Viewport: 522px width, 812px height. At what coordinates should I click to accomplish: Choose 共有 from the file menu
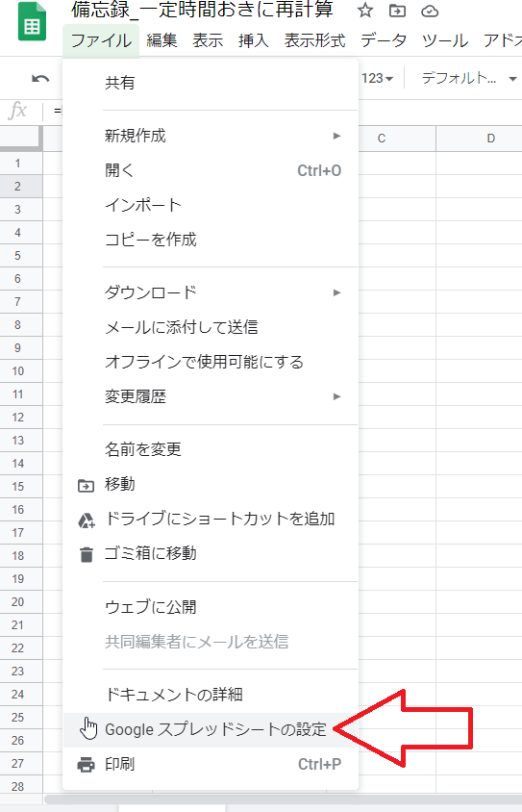[211, 83]
